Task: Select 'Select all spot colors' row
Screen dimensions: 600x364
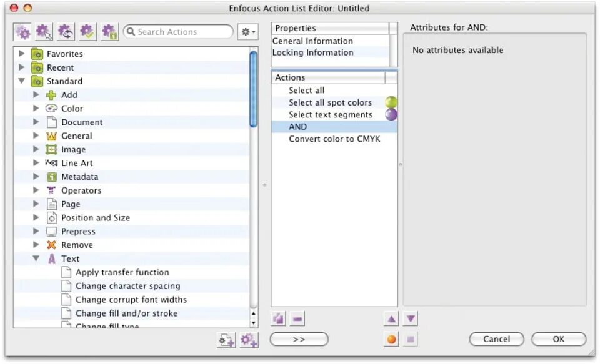Action: coord(334,102)
